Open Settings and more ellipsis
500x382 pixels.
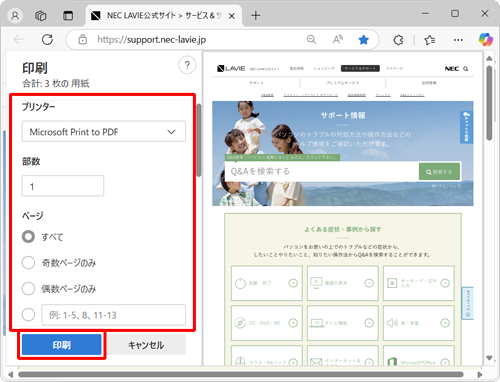(458, 40)
